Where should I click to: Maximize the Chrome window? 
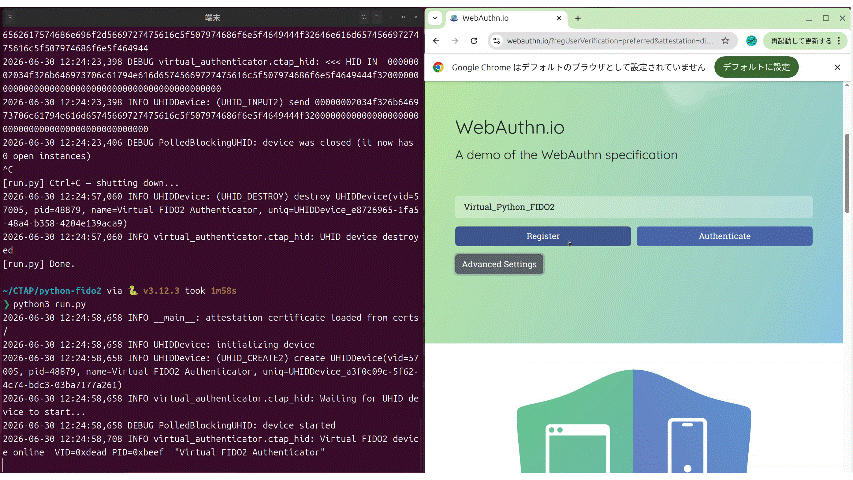[x=826, y=19]
